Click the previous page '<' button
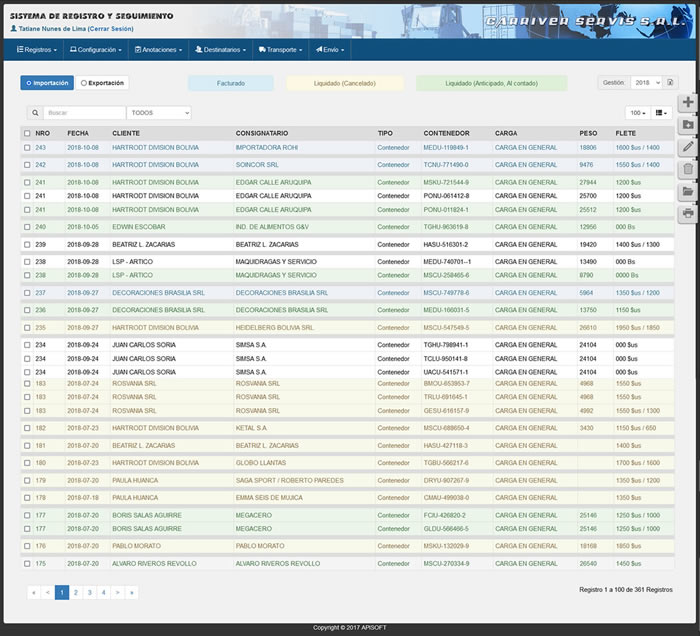Screen dimensions: 700x636 click(48, 592)
